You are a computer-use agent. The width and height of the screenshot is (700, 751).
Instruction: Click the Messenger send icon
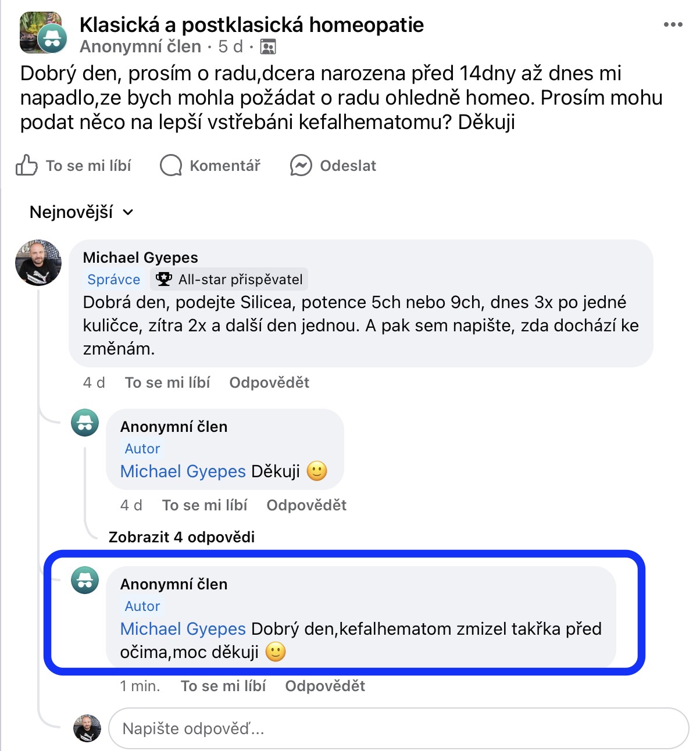pos(301,166)
